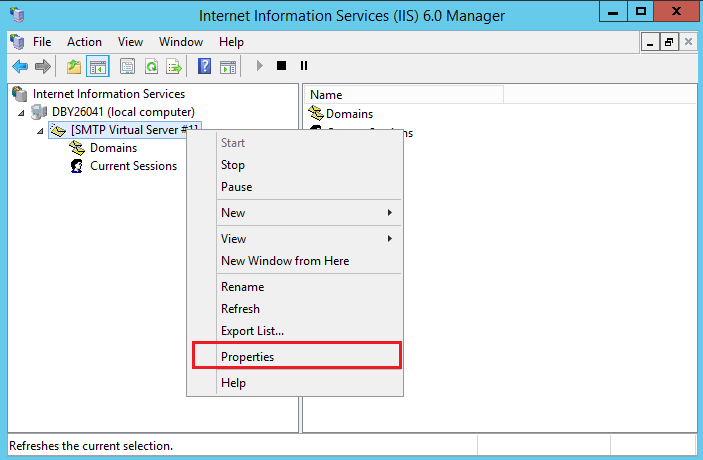
Task: Open the View submenu arrow
Action: coord(390,239)
